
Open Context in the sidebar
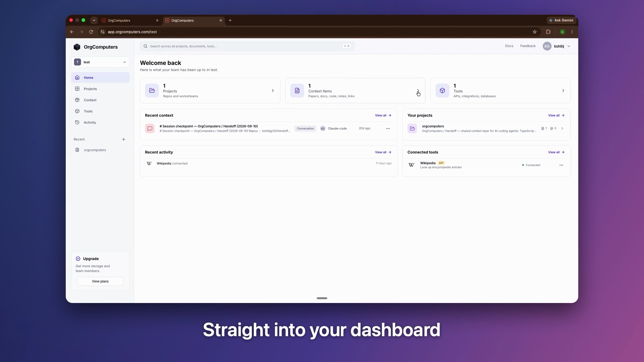pos(100,100)
